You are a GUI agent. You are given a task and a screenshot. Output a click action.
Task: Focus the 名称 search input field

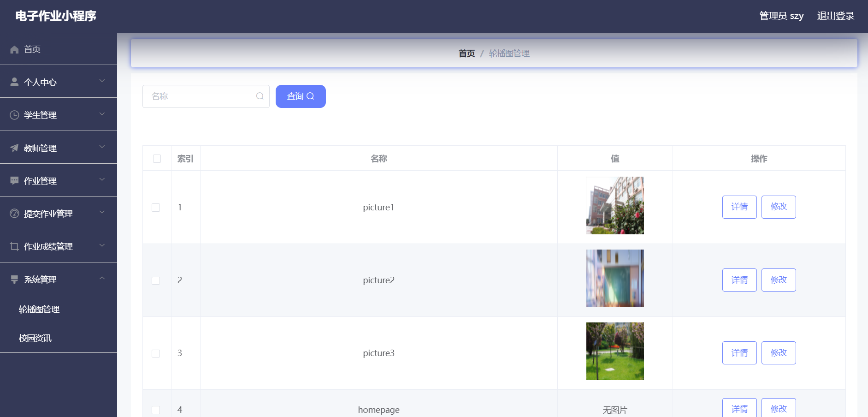[206, 96]
